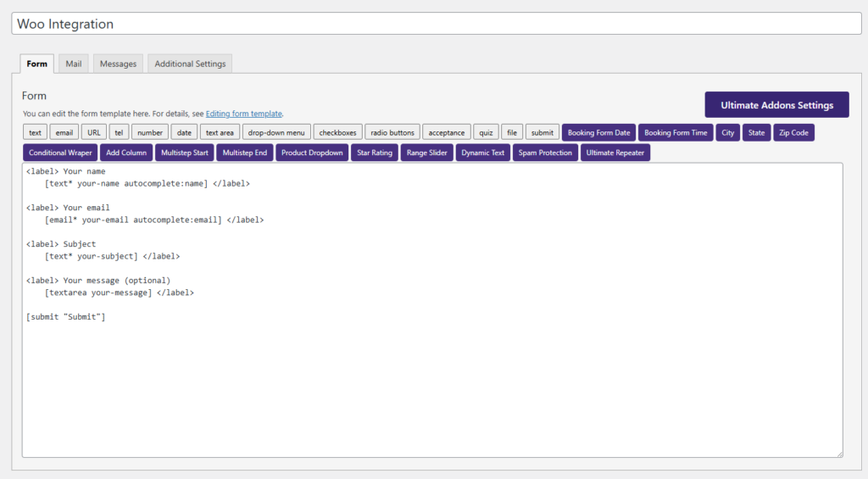This screenshot has height=479, width=868.
Task: Open the Additional Settings tab
Action: coord(190,64)
